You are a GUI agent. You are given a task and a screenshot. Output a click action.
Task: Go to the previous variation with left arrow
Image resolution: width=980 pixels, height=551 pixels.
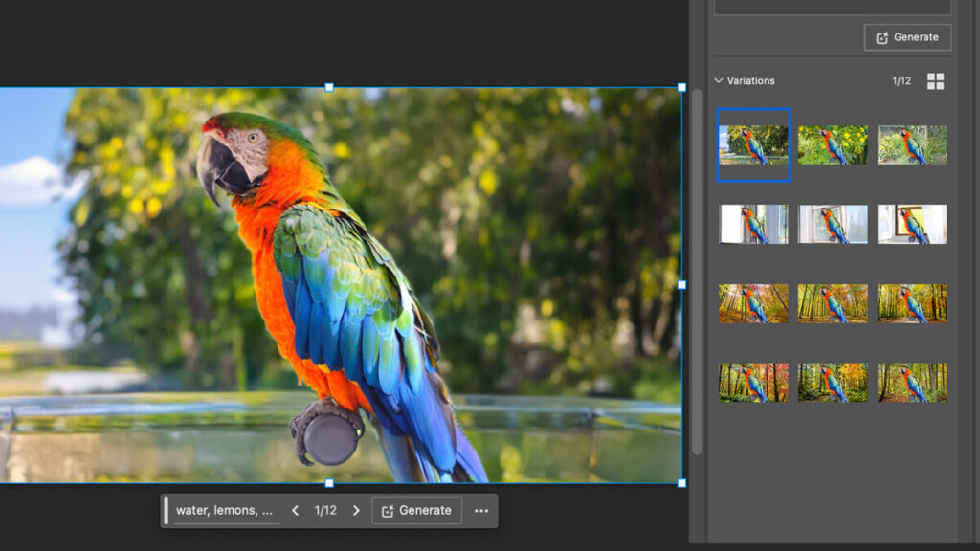(x=295, y=511)
